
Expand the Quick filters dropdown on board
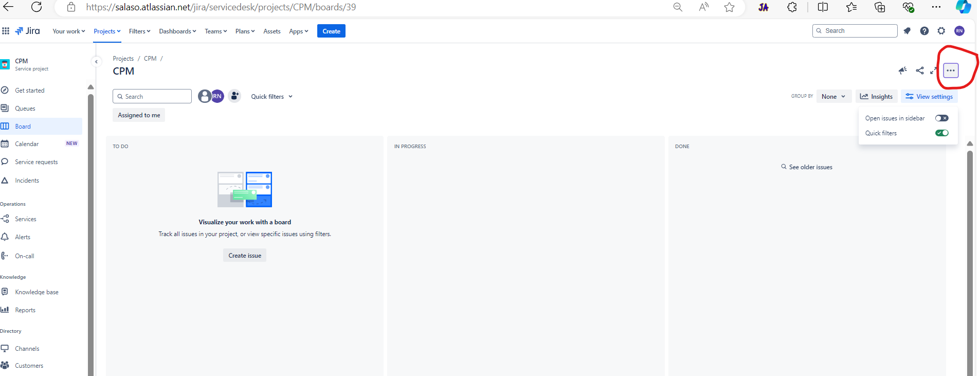click(271, 97)
